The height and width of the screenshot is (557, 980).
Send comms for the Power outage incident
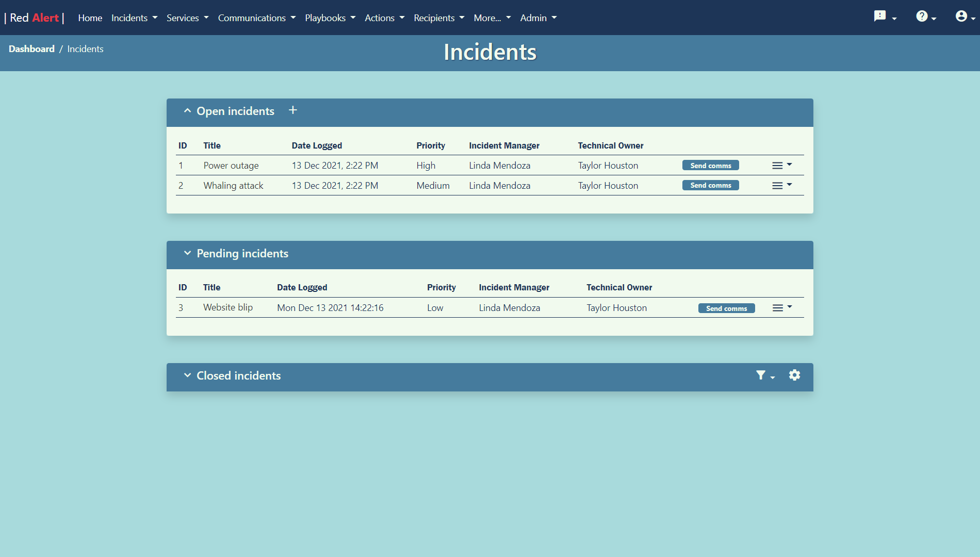[710, 165]
